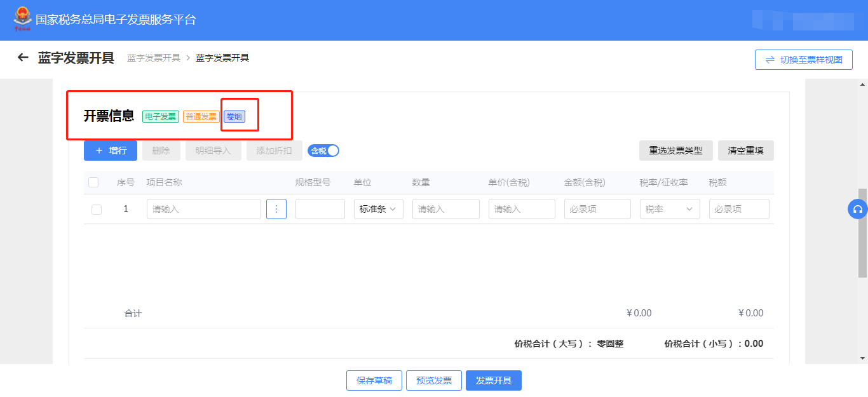Expand the 税率 tax rate dropdown
The width and height of the screenshot is (868, 397).
(670, 209)
